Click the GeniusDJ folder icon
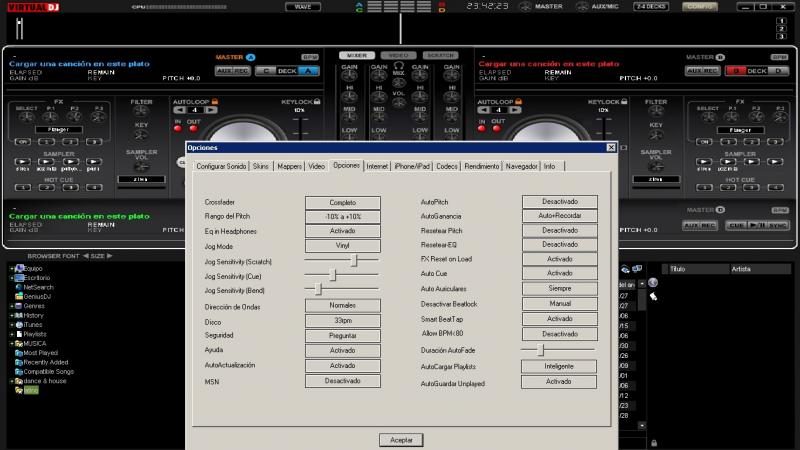 [x=19, y=296]
